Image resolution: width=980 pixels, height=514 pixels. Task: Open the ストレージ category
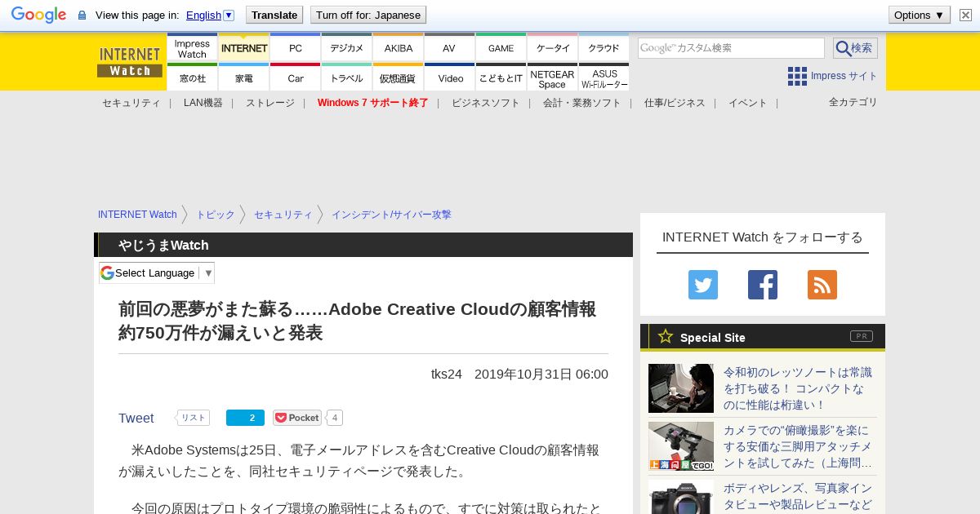tap(270, 103)
